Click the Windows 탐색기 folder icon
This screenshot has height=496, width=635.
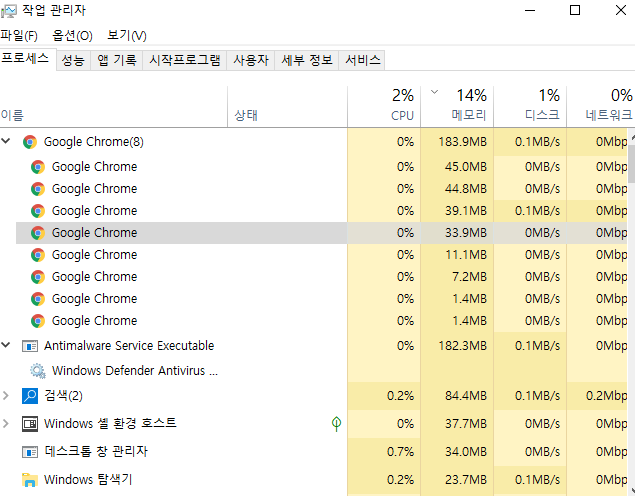point(30,480)
